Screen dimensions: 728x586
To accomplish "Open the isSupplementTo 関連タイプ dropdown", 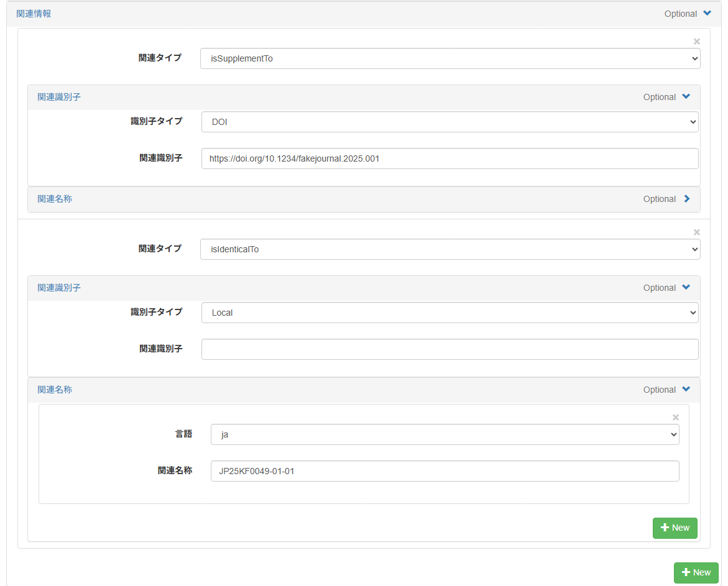I will point(449,59).
